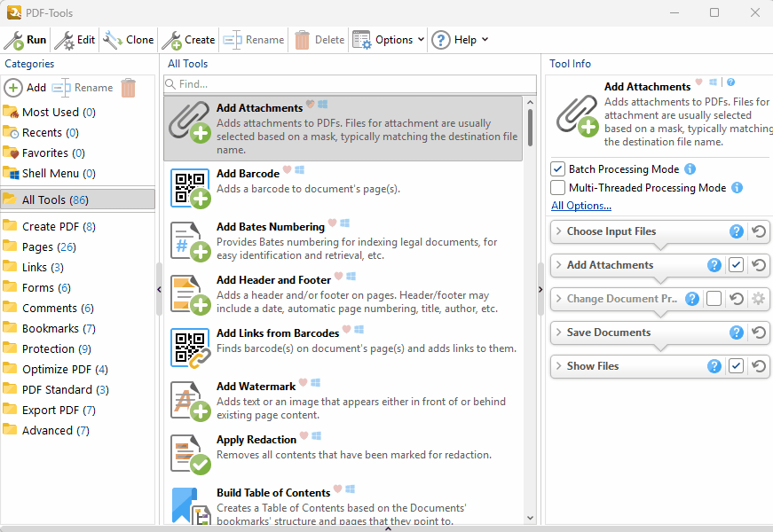Click the Find search field
The image size is (773, 532).
350,84
